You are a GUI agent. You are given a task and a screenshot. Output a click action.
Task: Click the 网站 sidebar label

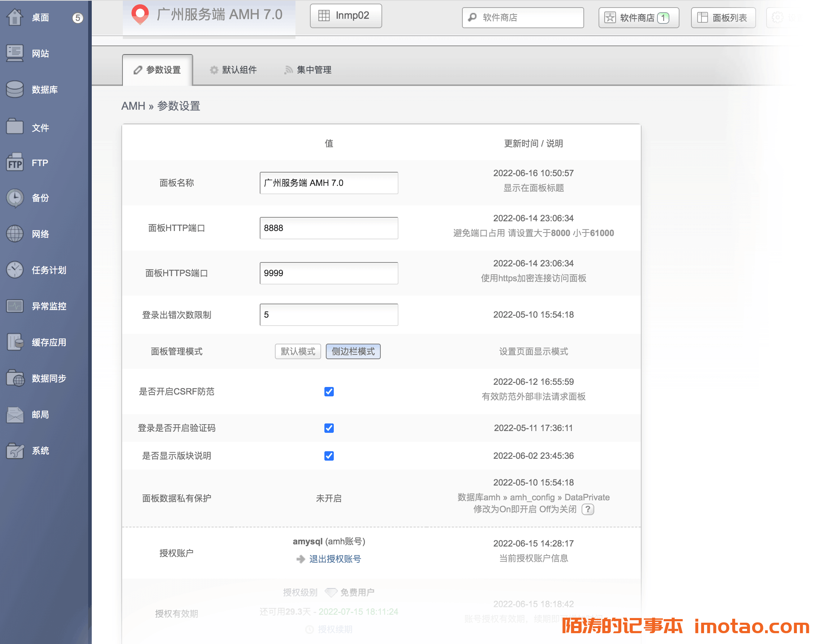tap(40, 53)
